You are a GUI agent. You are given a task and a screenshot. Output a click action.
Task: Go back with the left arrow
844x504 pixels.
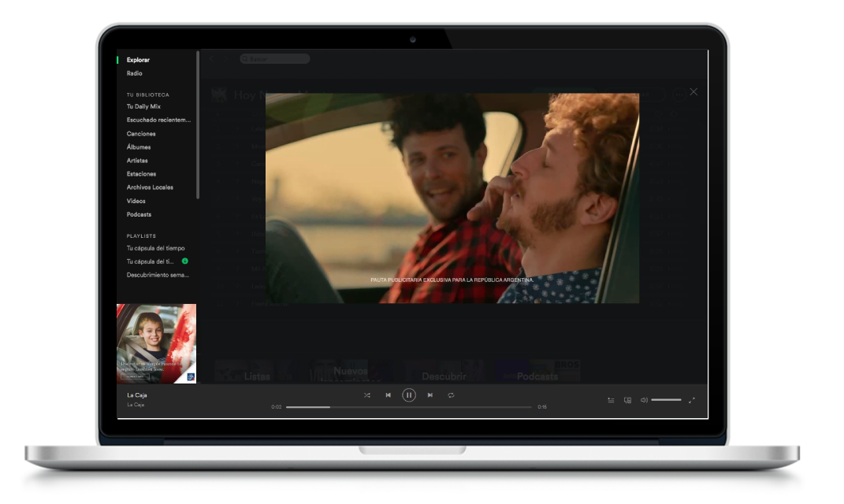click(212, 58)
